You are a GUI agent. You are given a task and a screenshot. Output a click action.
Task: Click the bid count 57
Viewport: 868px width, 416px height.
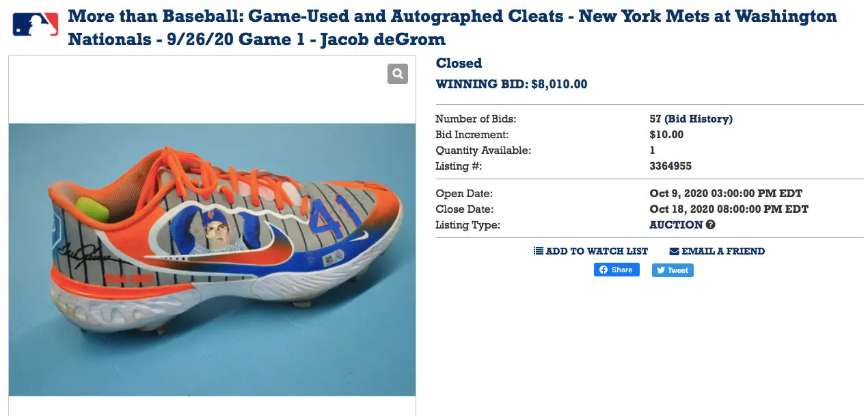pyautogui.click(x=655, y=119)
